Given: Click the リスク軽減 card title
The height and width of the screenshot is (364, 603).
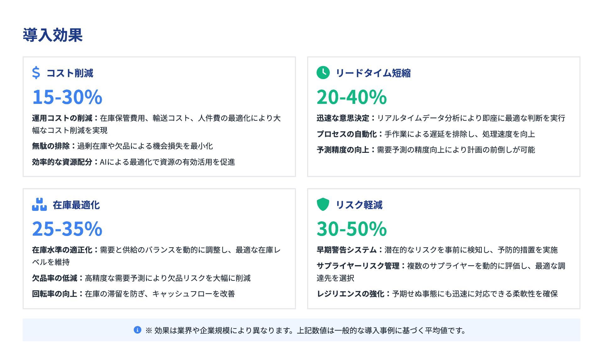Looking at the screenshot, I should (x=359, y=205).
